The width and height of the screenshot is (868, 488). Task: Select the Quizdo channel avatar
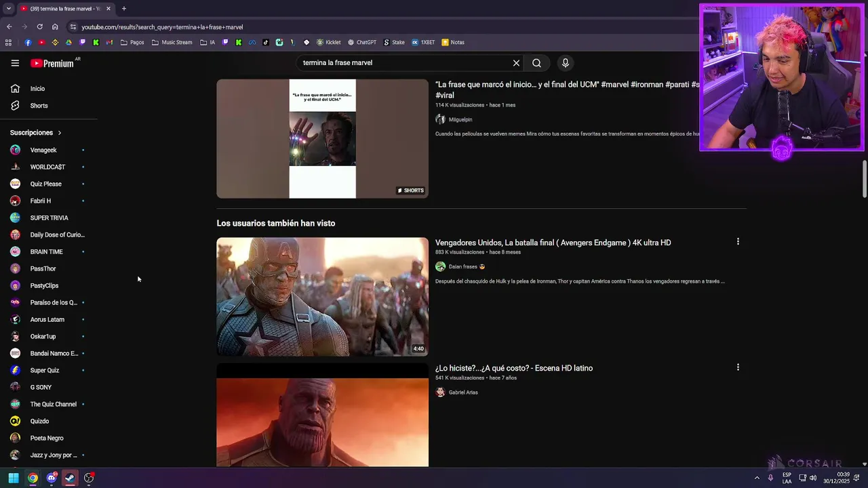(15, 421)
